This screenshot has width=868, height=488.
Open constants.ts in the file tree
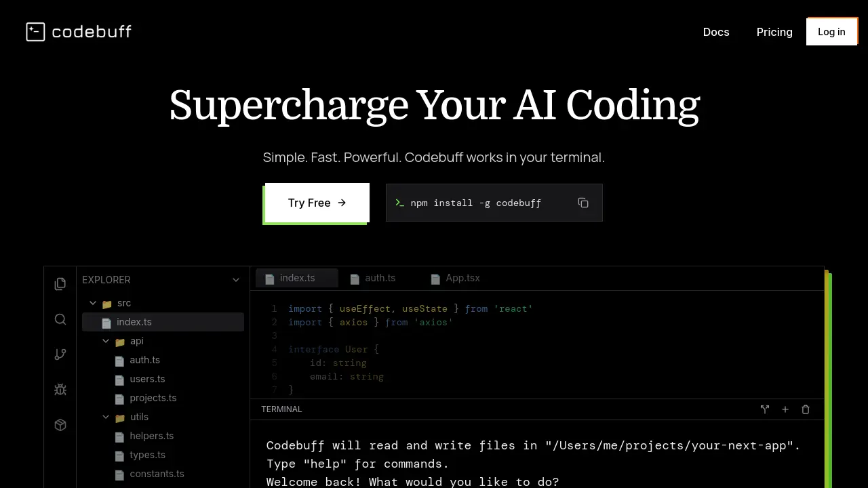157,474
